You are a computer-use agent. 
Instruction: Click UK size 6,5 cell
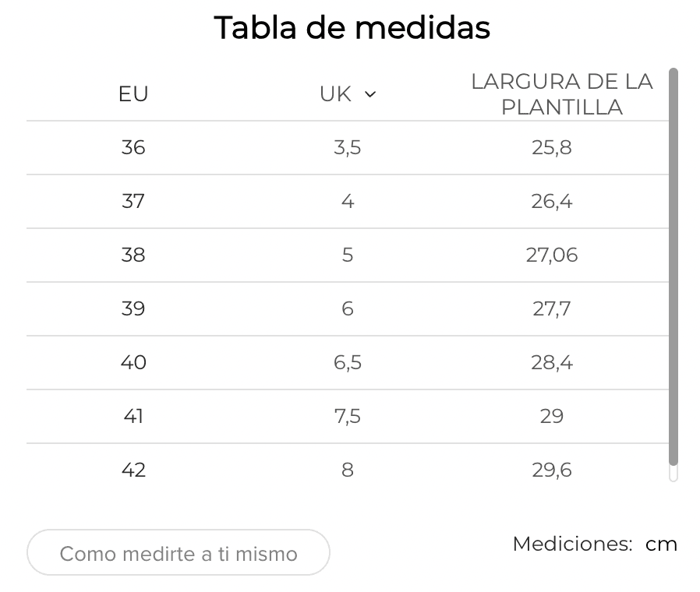click(348, 362)
